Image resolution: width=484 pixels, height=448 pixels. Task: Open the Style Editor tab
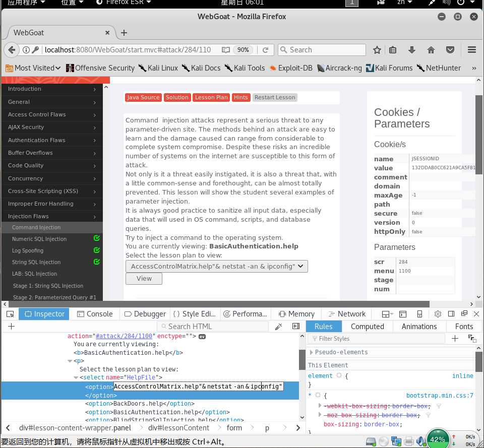(x=195, y=314)
